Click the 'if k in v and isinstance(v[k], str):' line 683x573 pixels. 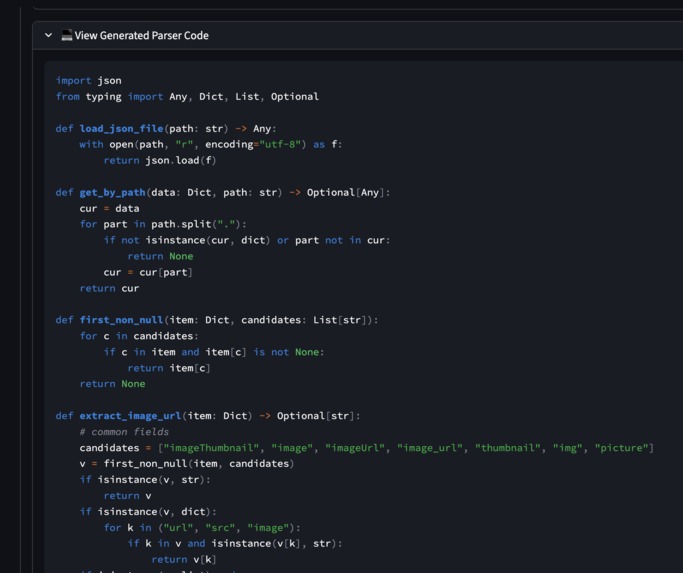pyautogui.click(x=235, y=544)
